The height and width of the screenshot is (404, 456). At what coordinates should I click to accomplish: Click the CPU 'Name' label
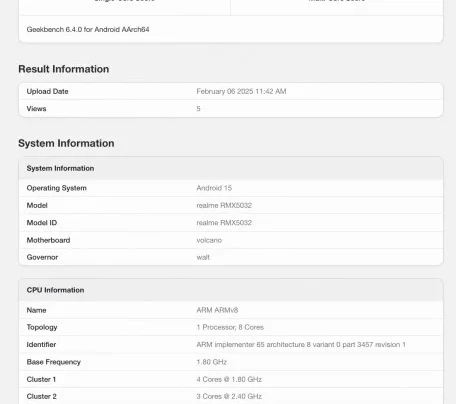click(36, 310)
